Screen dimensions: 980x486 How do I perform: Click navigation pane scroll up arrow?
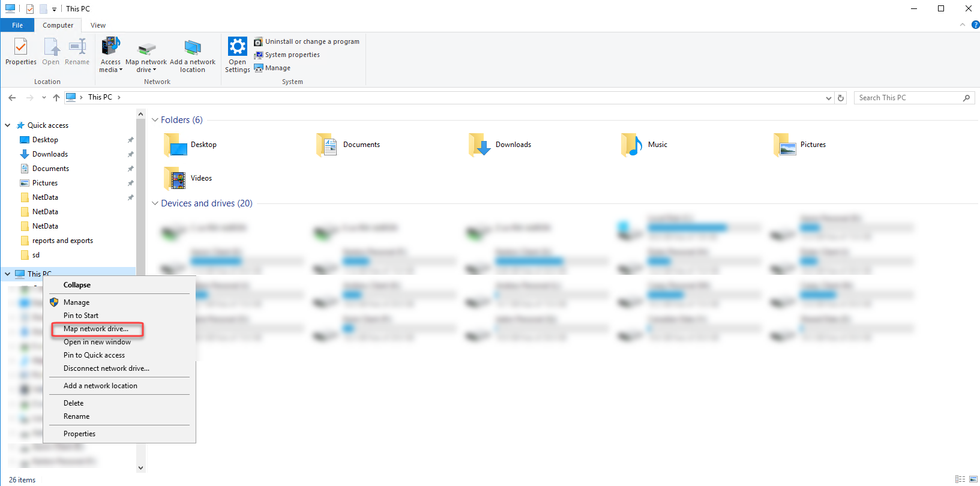140,114
